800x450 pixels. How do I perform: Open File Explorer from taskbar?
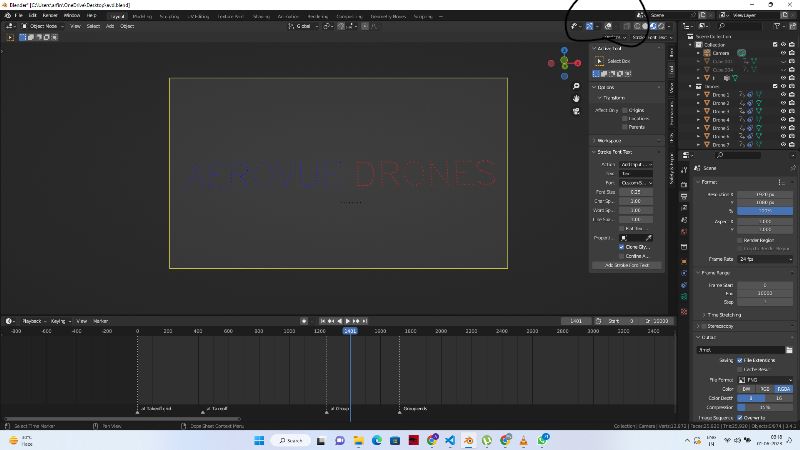point(358,440)
